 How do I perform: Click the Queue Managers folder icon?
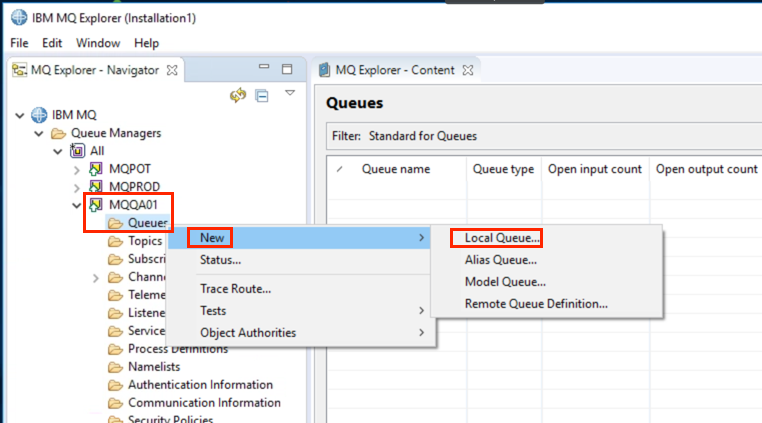tap(58, 133)
